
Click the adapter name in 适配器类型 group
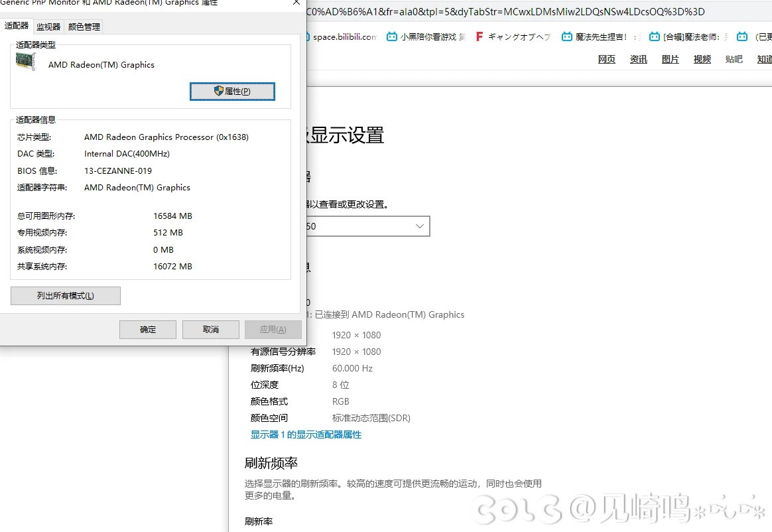tap(101, 64)
